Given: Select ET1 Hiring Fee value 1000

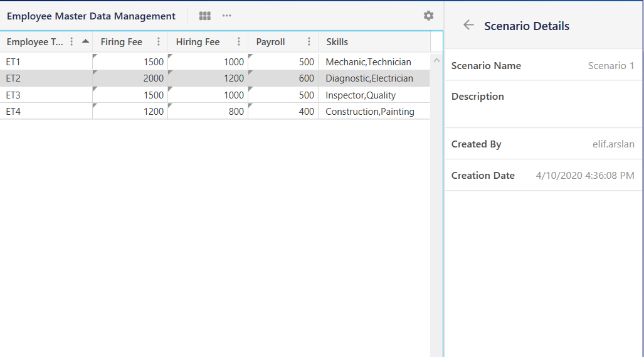Looking at the screenshot, I should tap(208, 61).
